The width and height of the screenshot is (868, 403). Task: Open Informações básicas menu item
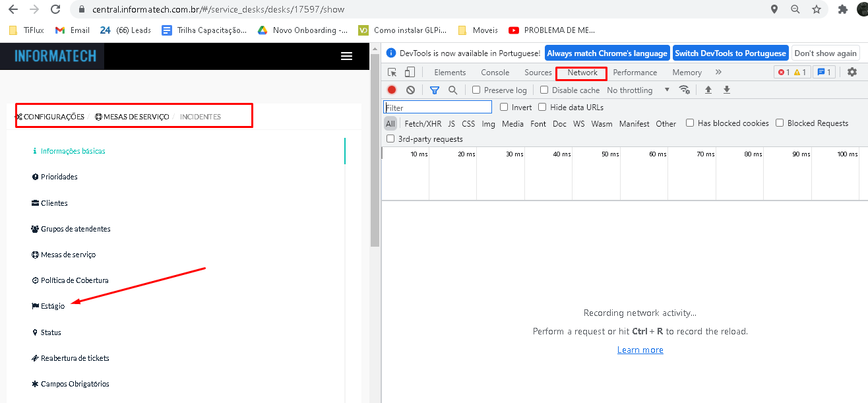(x=69, y=151)
